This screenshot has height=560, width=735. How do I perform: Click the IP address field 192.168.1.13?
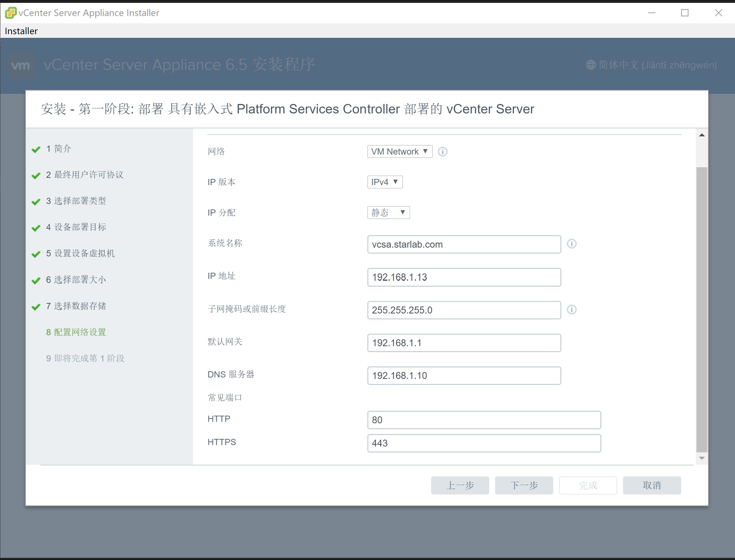tap(464, 277)
